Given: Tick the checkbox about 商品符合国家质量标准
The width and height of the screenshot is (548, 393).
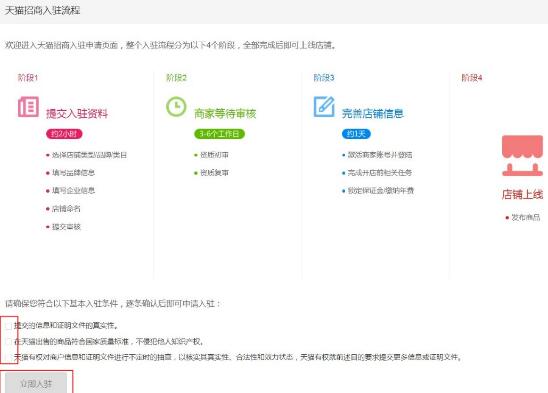Looking at the screenshot, I should pos(9,342).
